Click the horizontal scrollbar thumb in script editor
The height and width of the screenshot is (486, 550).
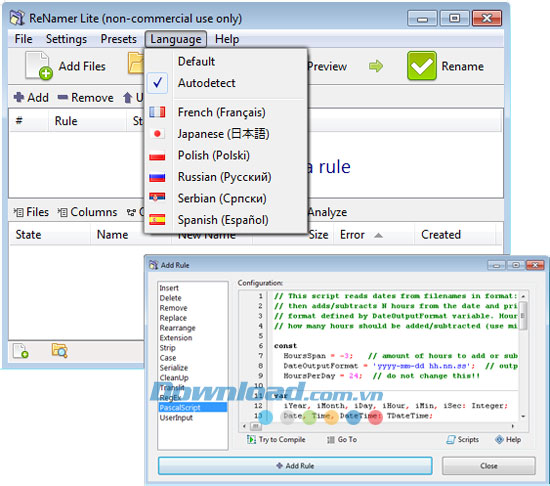255,426
